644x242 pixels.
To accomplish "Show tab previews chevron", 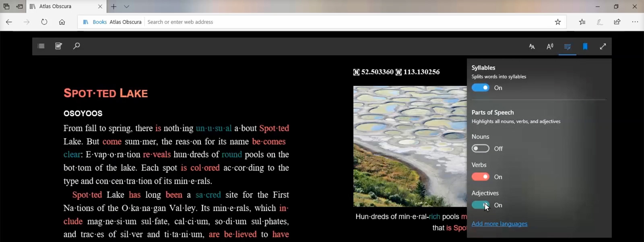I will 127,6.
